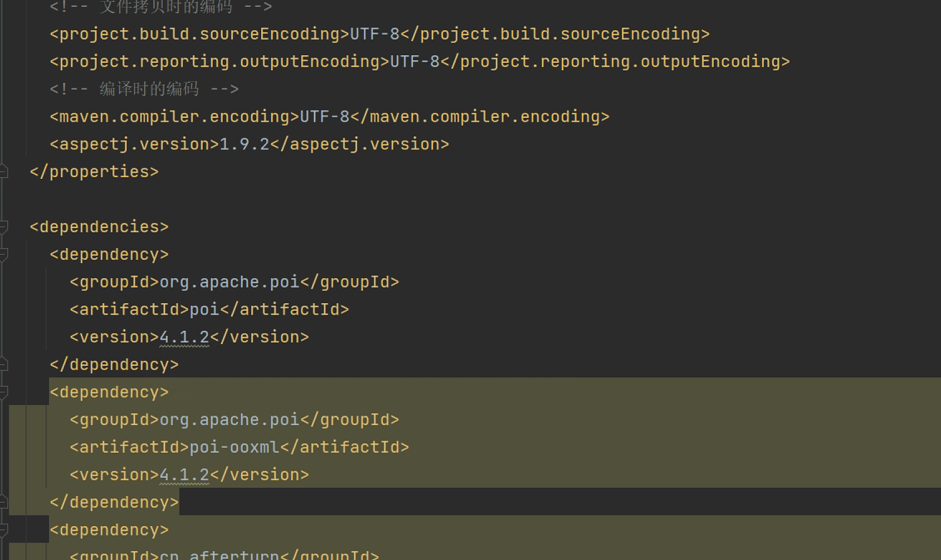Click the project.build.sourceEncoding opening tag
941x560 pixels.
click(199, 34)
